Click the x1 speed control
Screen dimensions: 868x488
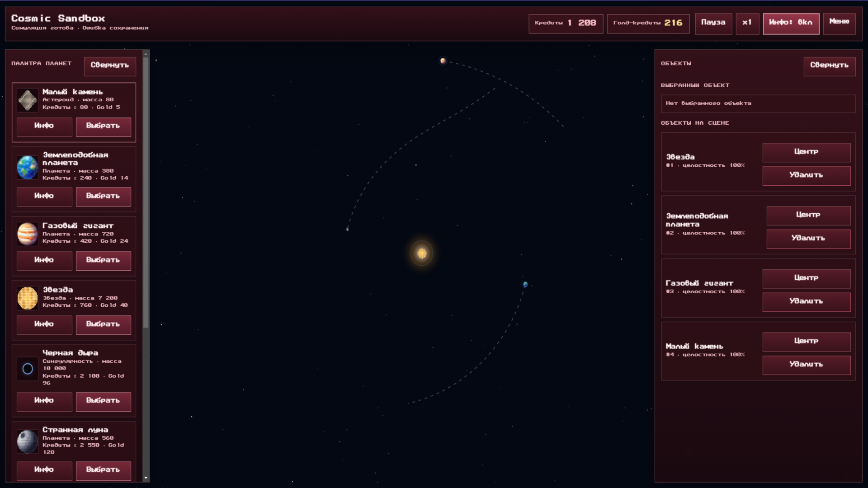pos(747,23)
